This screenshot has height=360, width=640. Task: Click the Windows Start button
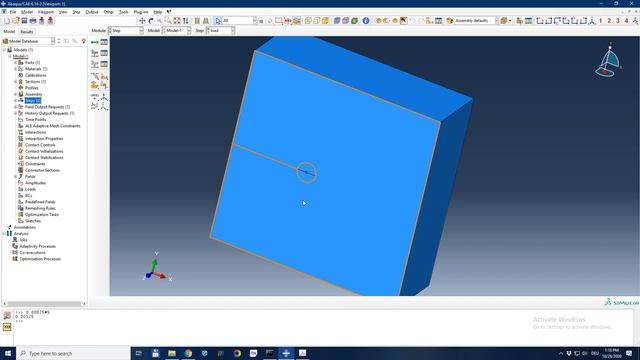(8, 353)
